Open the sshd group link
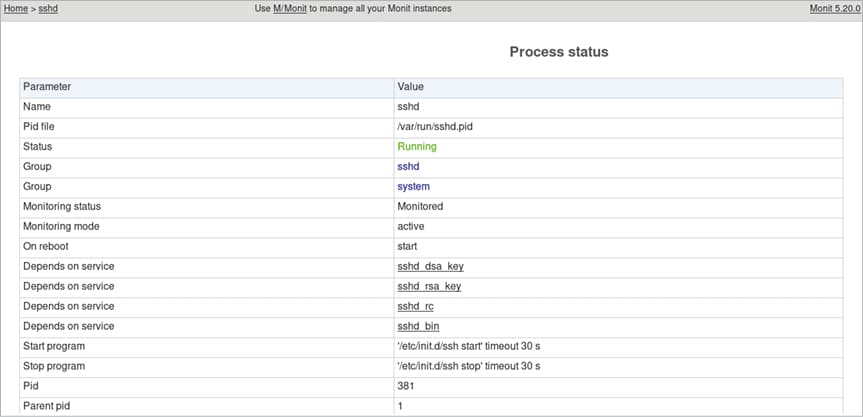This screenshot has height=417, width=863. tap(408, 166)
